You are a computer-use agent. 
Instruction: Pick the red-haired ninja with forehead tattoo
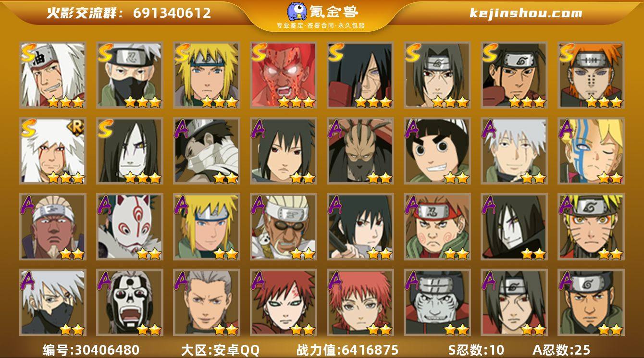click(x=283, y=302)
